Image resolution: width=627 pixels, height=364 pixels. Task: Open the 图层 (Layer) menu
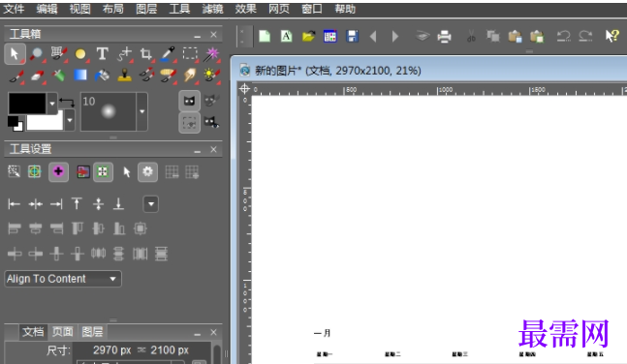pos(146,9)
